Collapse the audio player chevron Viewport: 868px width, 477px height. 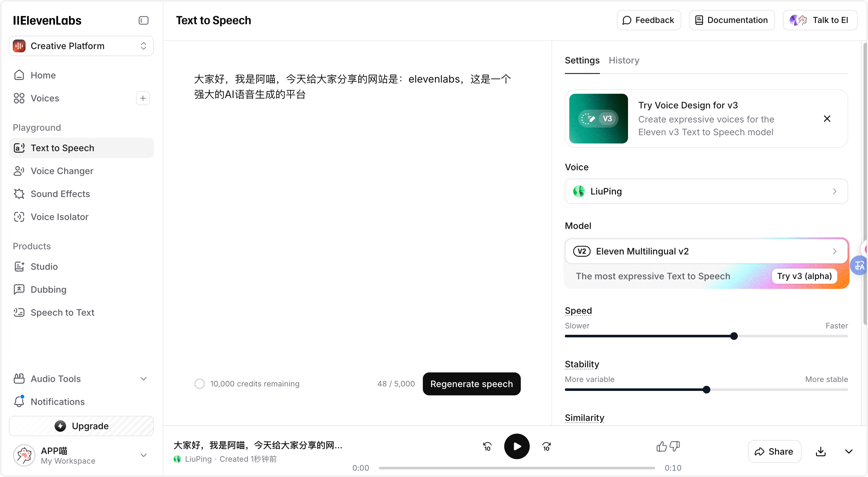coord(849,451)
